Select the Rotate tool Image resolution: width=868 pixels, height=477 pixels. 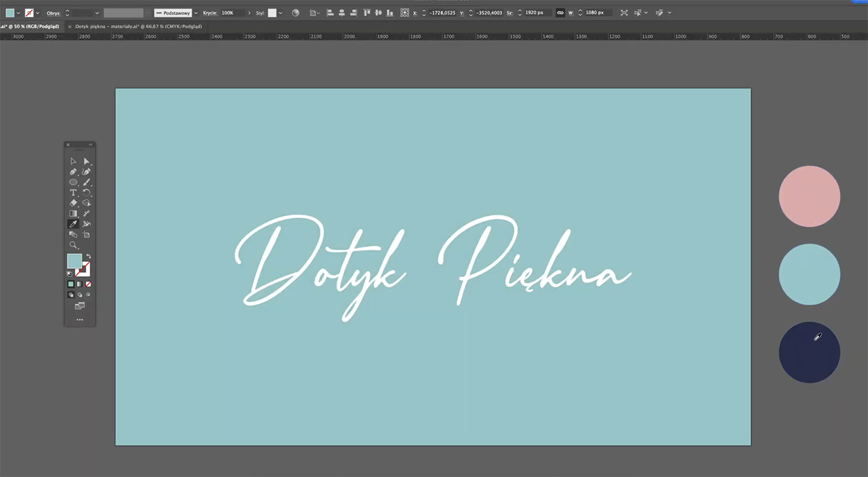tap(87, 193)
